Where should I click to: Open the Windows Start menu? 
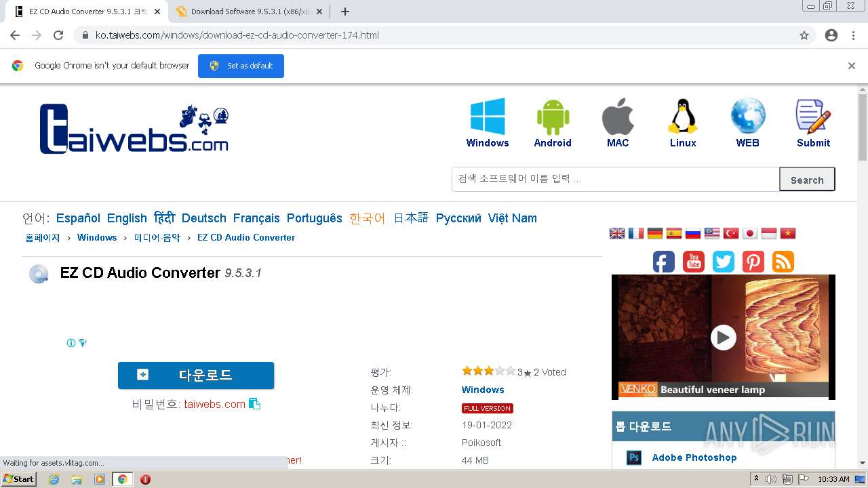[18, 479]
